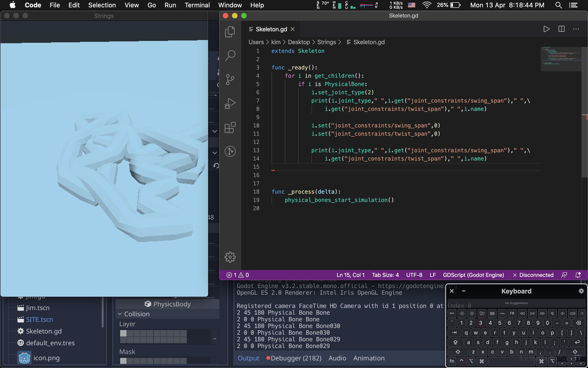Tap the brightness up key on Keyboard viewer
The image size is (588, 368).
(x=472, y=313)
